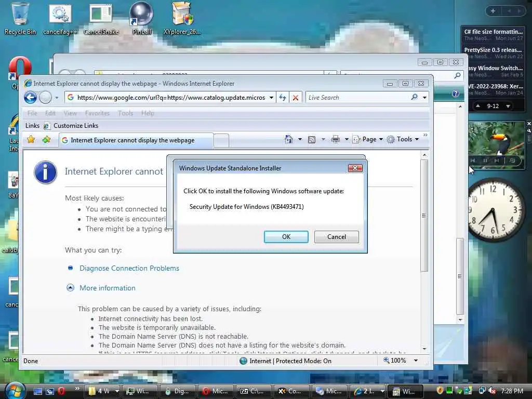Refresh the page in Internet Explorer
This screenshot has height=399, width=532.
pos(282,98)
